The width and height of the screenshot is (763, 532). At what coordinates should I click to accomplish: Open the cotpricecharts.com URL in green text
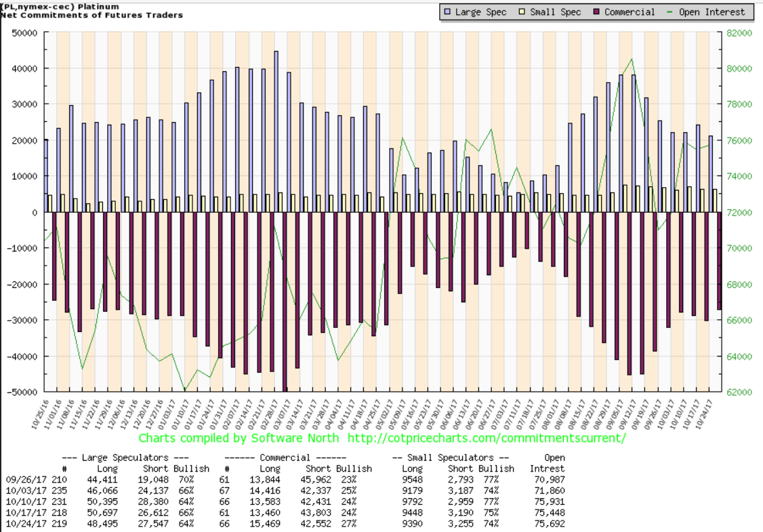pyautogui.click(x=487, y=438)
